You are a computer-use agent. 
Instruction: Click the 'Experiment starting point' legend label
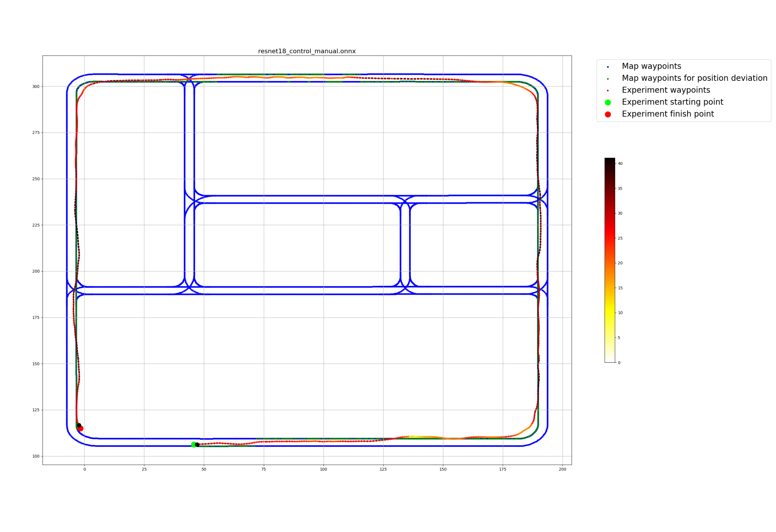(x=672, y=102)
